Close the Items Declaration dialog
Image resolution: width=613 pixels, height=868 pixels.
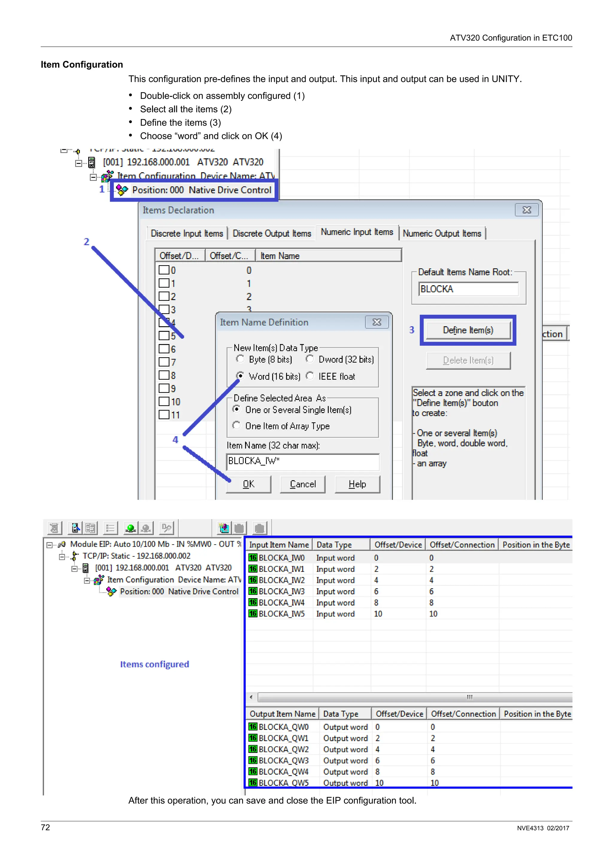click(526, 210)
